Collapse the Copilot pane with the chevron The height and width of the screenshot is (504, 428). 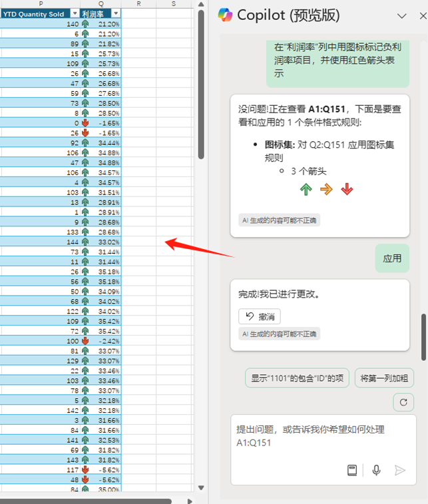click(x=401, y=16)
